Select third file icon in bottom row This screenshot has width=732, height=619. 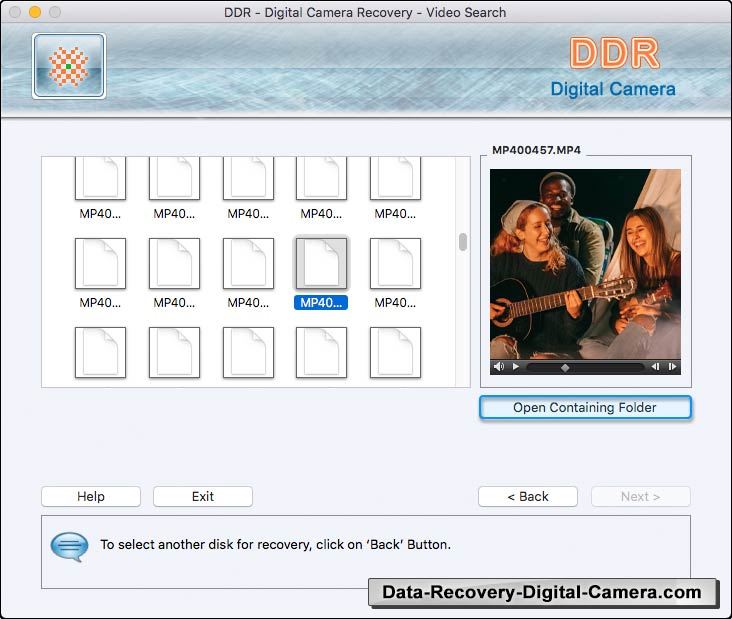click(248, 352)
